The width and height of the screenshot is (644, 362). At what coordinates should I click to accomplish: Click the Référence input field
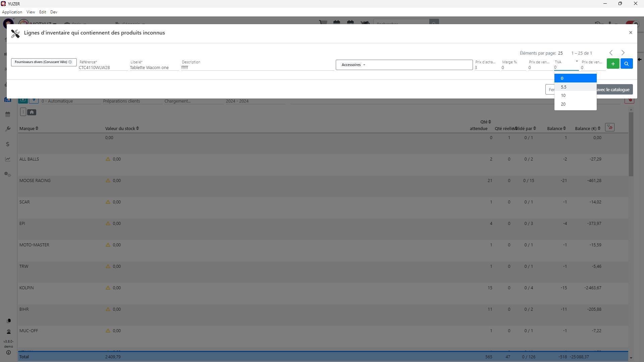click(x=103, y=67)
